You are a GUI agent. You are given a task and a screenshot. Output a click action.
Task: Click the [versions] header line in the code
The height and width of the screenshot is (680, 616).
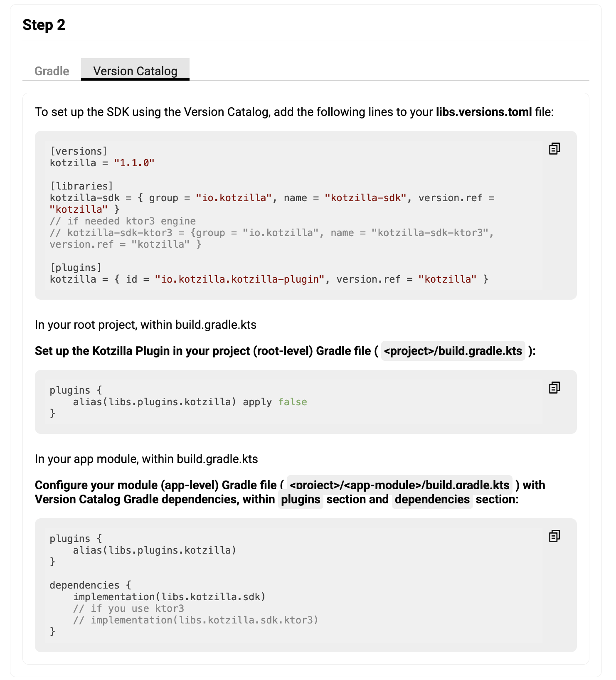[x=79, y=151]
